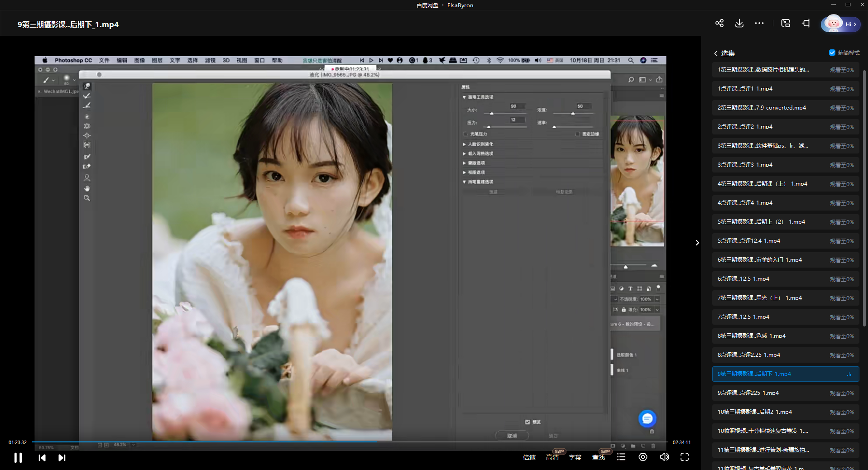
Task: Click the 倍速 playback speed button
Action: pos(529,457)
